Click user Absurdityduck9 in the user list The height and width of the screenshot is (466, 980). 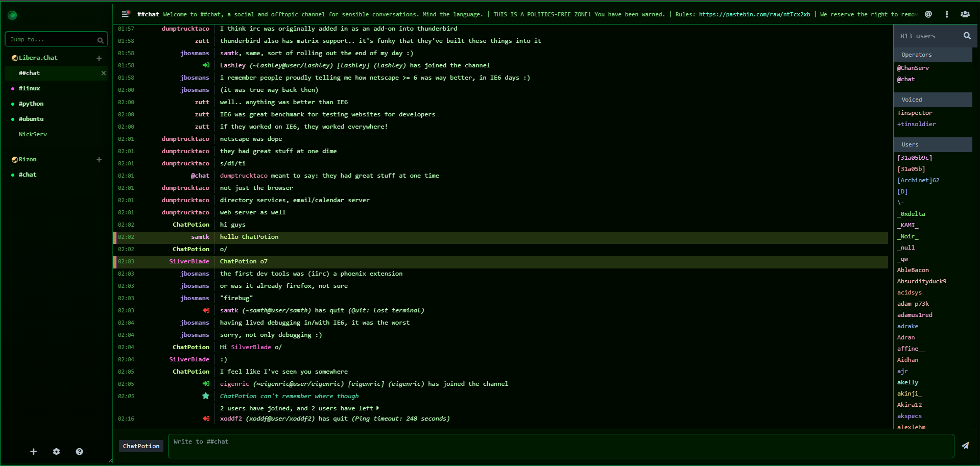click(922, 281)
